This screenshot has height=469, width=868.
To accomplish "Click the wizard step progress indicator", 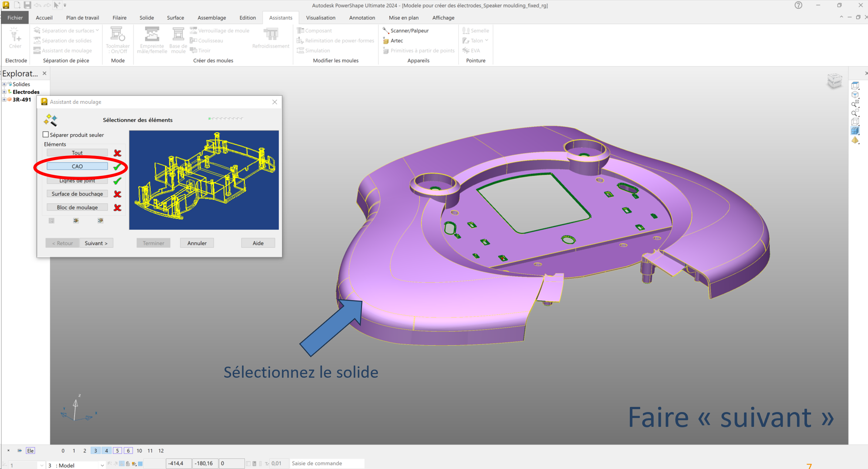I will (226, 119).
